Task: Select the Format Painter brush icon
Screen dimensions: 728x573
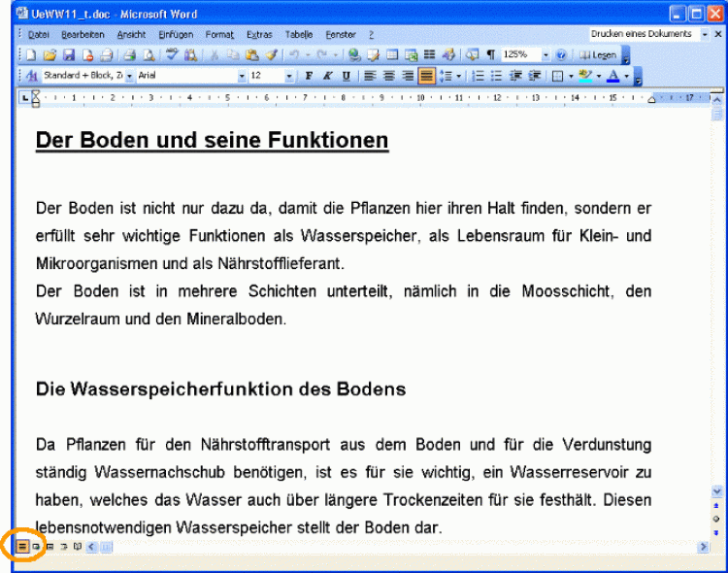Action: (272, 55)
